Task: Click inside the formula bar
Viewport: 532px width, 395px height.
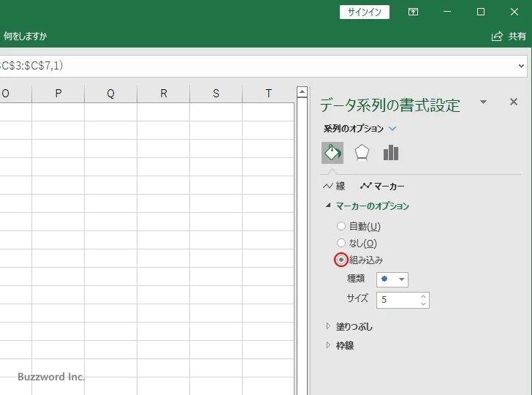Action: click(258, 66)
